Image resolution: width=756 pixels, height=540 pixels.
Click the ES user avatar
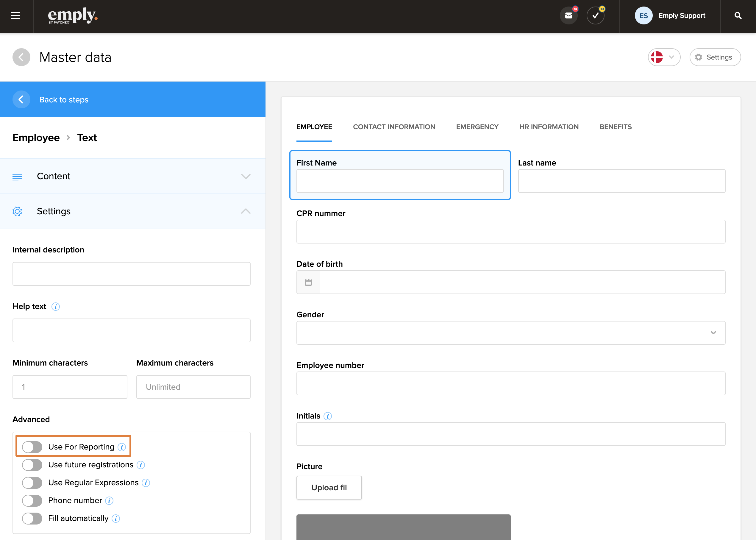(x=643, y=15)
